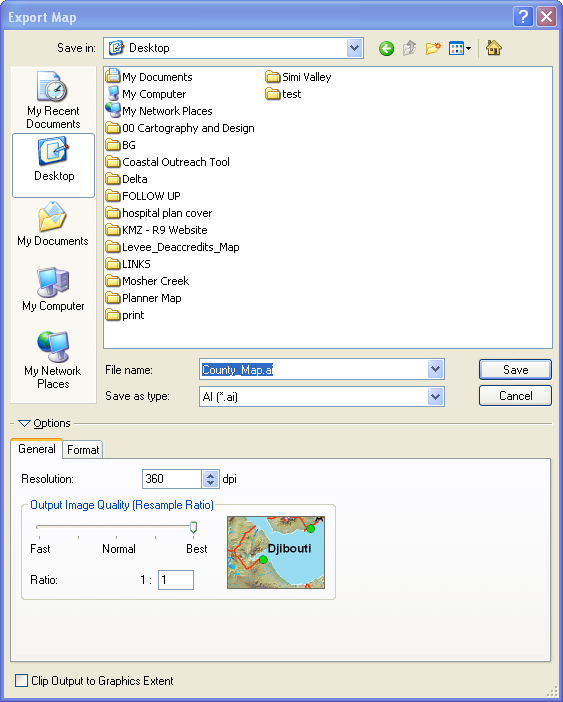
Task: Select My Computer in the places bar
Action: tap(53, 289)
